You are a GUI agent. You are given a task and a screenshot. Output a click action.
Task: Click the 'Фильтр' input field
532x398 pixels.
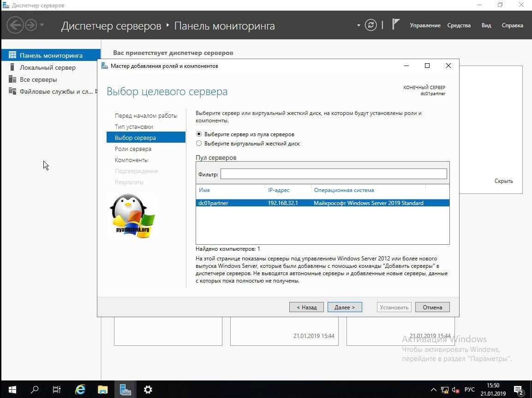coord(333,174)
